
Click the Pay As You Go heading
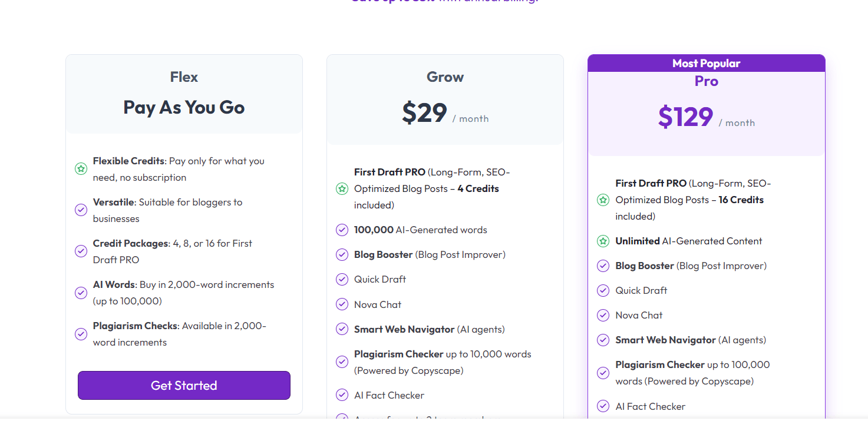[x=184, y=107]
